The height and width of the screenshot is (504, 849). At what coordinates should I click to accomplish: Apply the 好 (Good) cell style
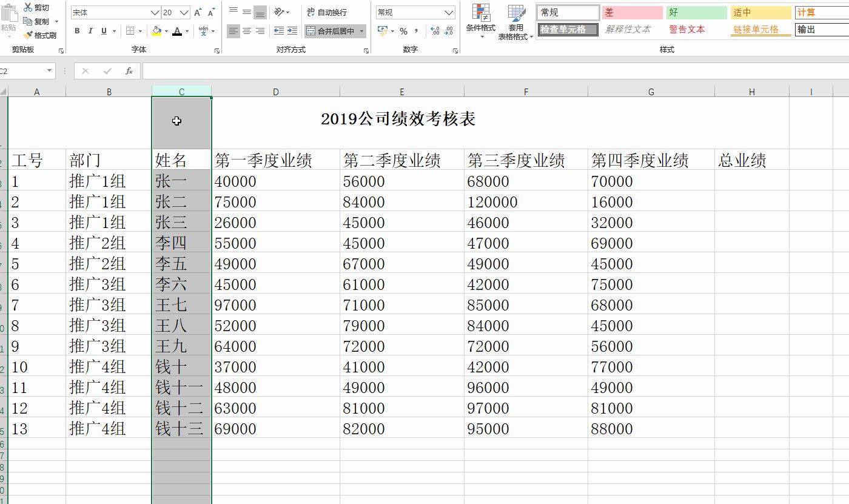click(x=696, y=12)
